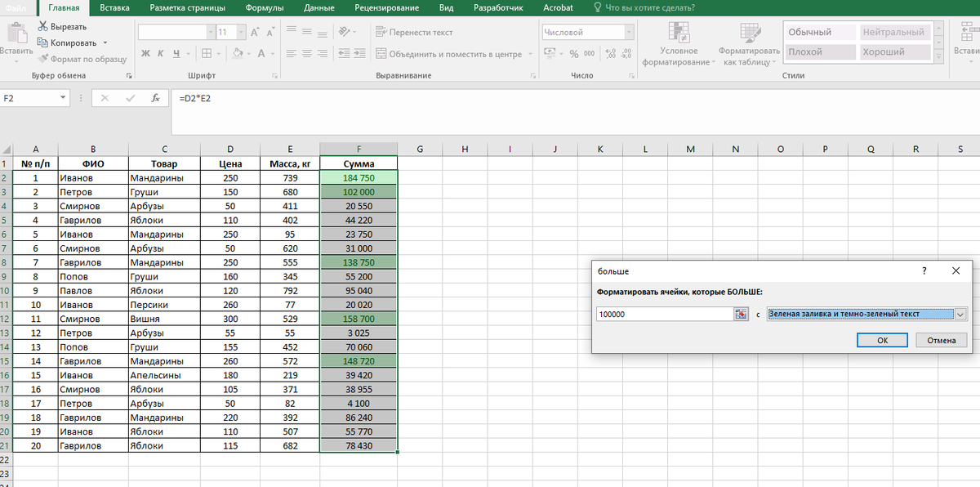
Task: Align cell text left
Action: (291, 54)
